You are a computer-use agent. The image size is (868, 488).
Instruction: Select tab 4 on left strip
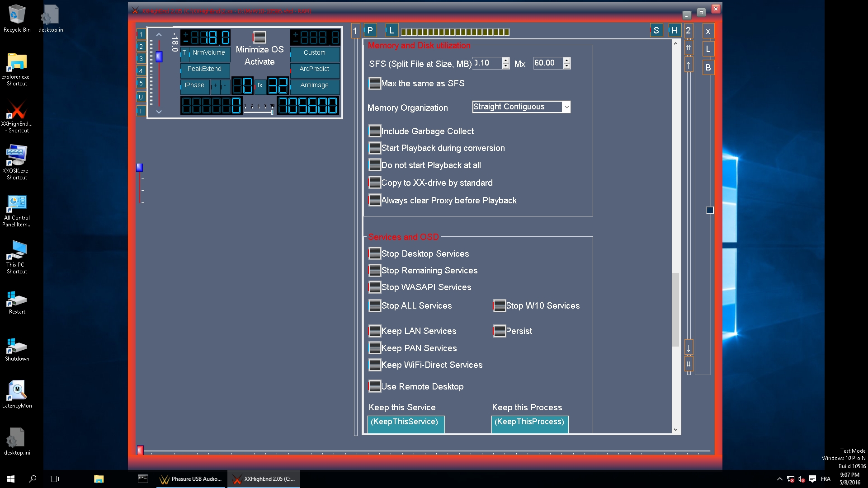(141, 71)
